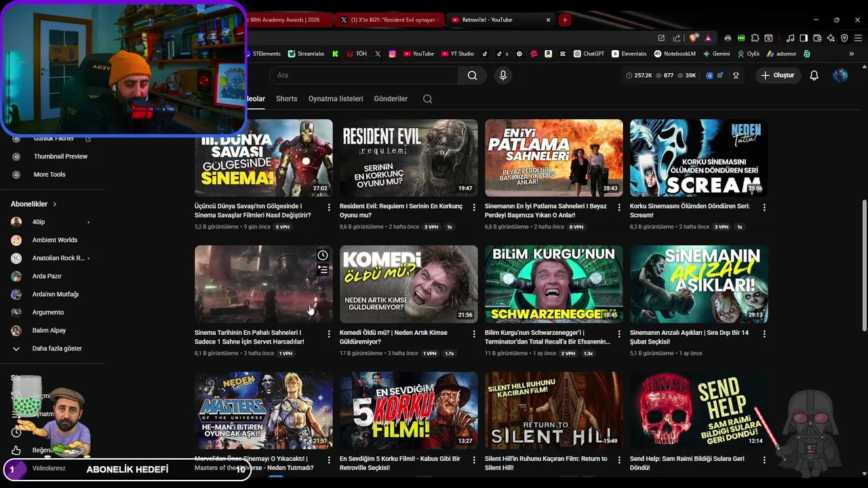Open the Kick bookmark icon
868x488 pixels.
tap(335, 54)
